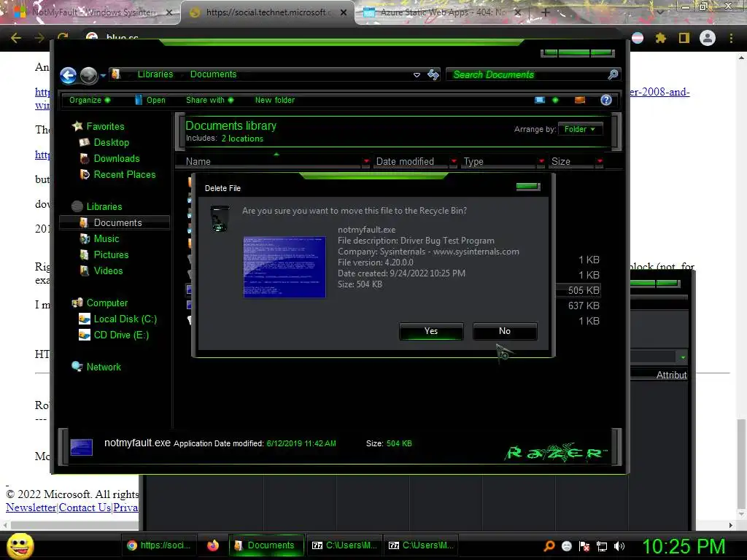Select Network in the navigation pane
Image resolution: width=747 pixels, height=560 pixels.
coord(96,367)
